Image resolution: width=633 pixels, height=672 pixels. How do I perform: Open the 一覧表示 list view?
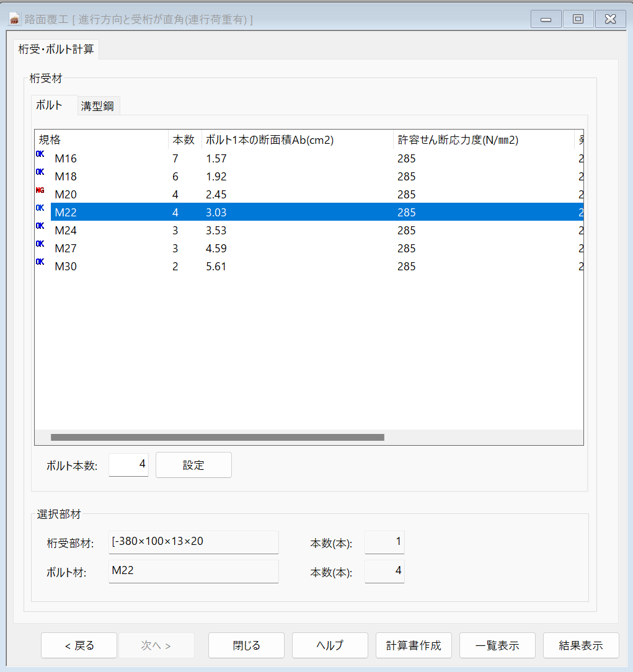click(497, 645)
